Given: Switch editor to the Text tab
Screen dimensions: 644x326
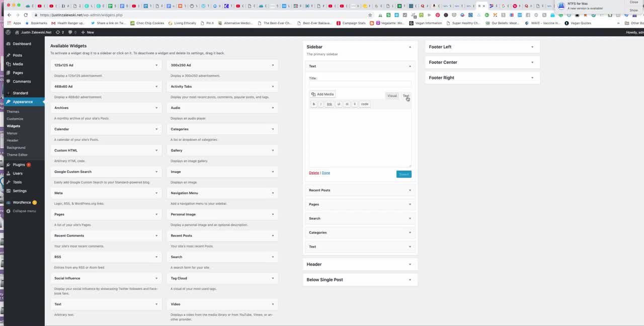Looking at the screenshot, I should pyautogui.click(x=406, y=96).
